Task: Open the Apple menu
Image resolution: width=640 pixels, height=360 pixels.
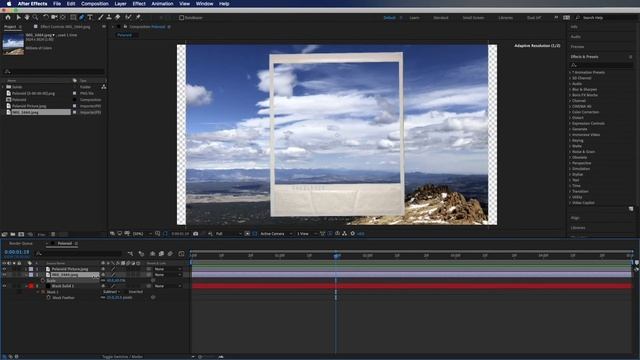Action: [x=9, y=4]
